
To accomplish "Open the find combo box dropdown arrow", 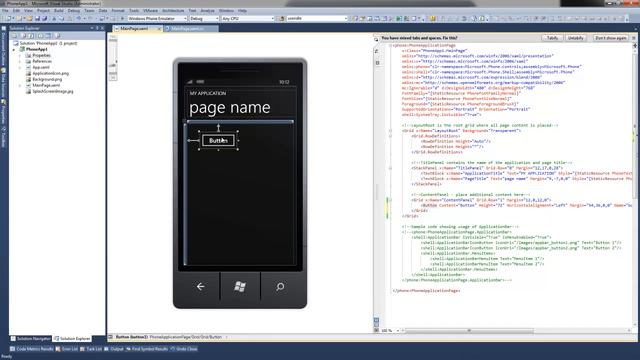I will tap(346, 18).
